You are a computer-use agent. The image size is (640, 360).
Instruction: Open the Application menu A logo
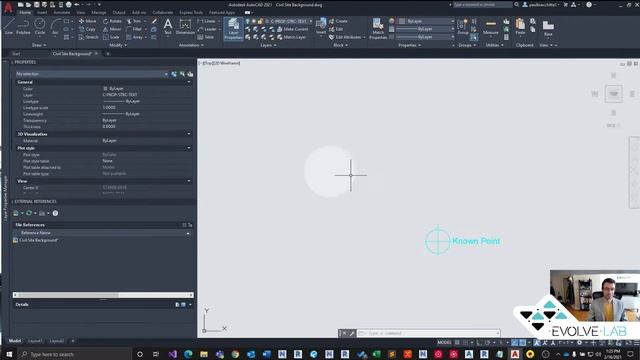(x=8, y=7)
